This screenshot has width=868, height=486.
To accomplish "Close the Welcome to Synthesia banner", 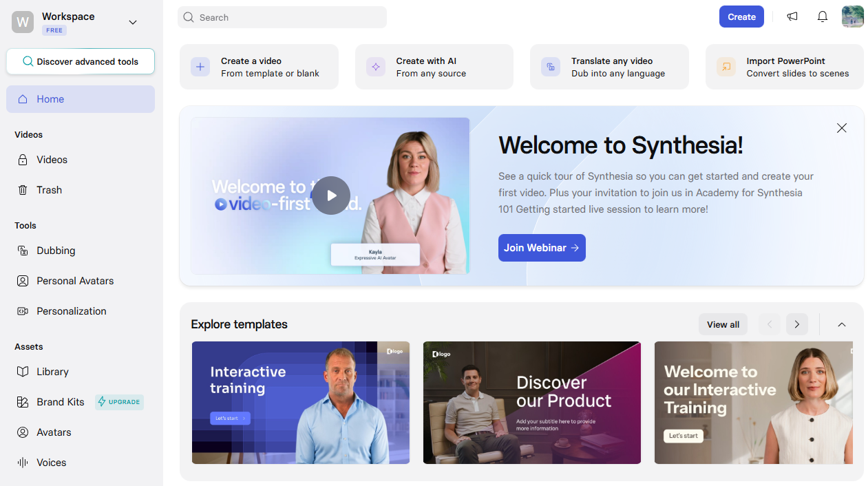I will click(841, 128).
